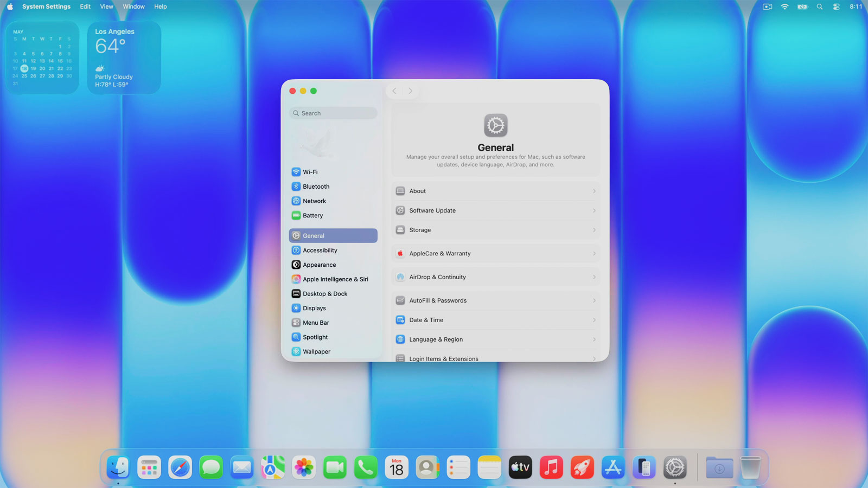The image size is (868, 488).
Task: Open Music app in the Dock
Action: pos(551,467)
